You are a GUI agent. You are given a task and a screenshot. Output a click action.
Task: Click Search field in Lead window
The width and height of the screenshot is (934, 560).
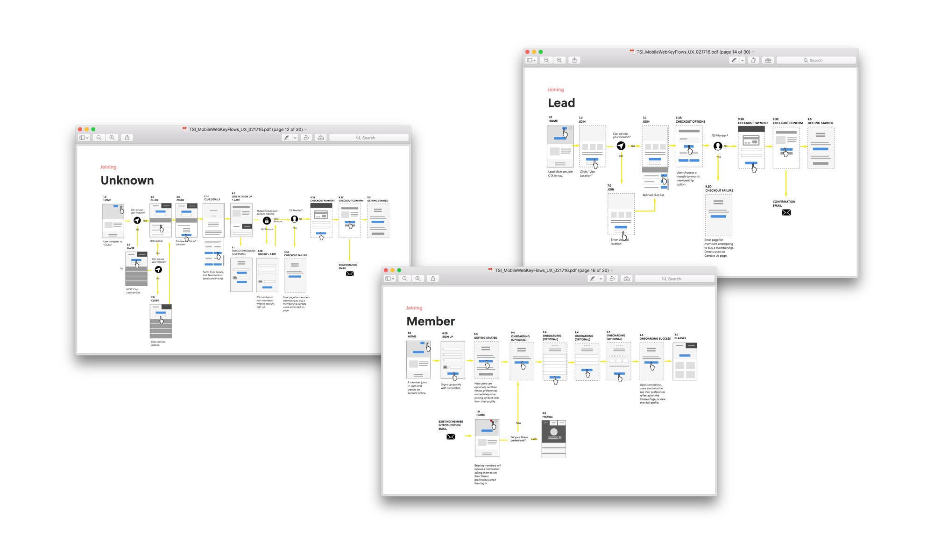(816, 60)
